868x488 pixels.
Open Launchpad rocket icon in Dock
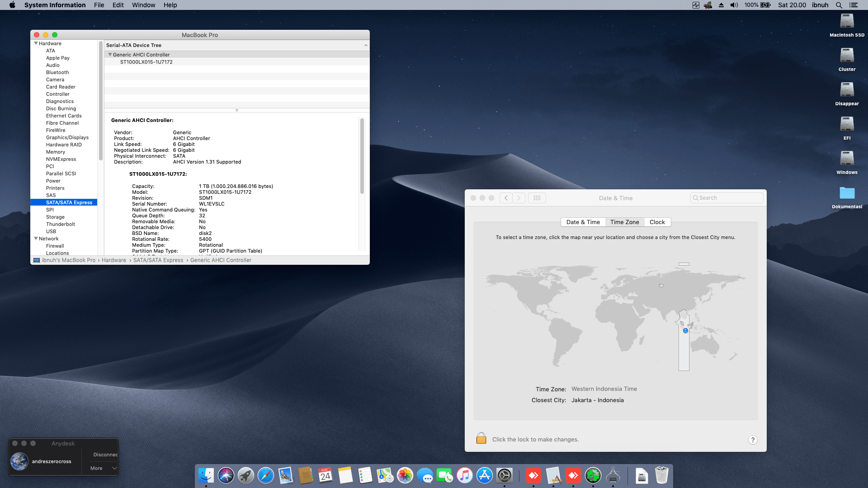pyautogui.click(x=246, y=475)
